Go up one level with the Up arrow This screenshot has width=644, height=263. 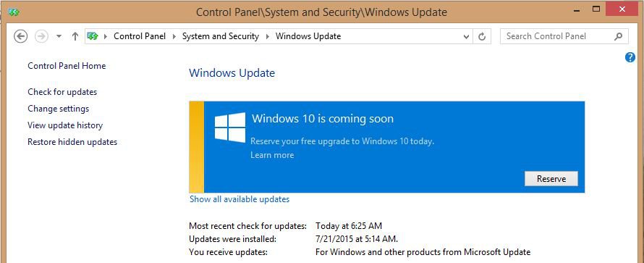[75, 36]
